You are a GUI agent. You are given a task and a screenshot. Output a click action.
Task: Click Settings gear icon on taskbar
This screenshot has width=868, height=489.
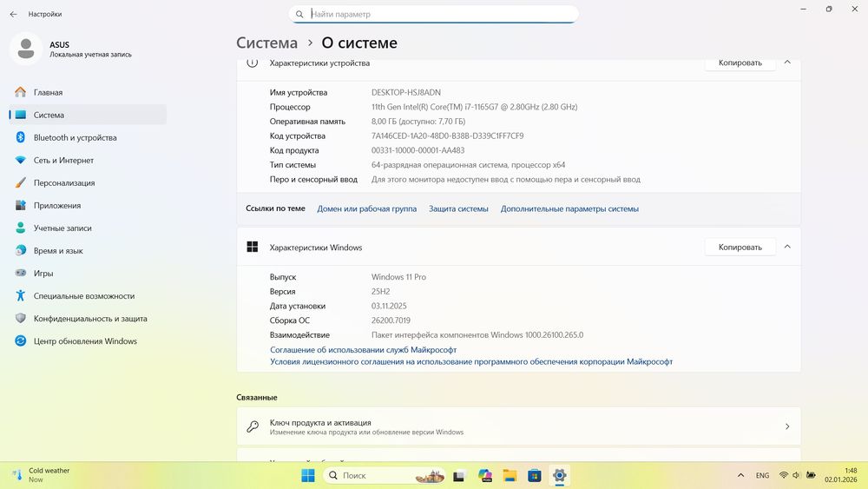tap(560, 475)
